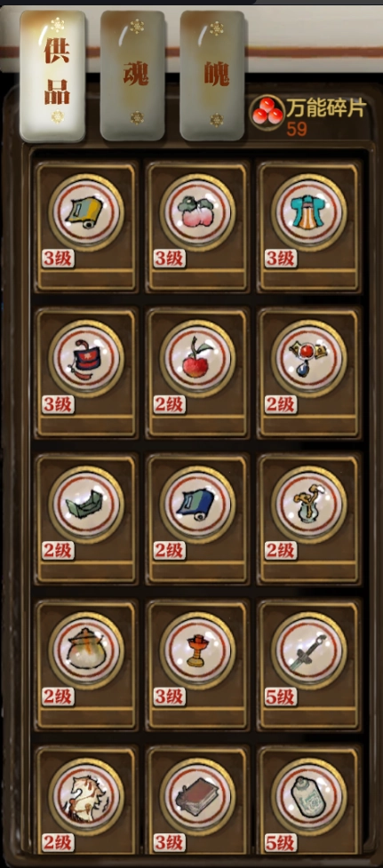Pick the level 5 jade tablet item
The width and height of the screenshot is (383, 868).
[308, 795]
